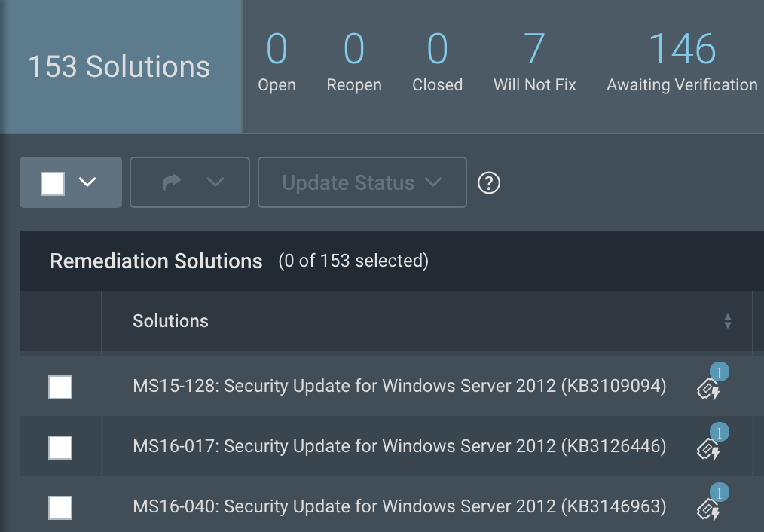Click the attachment icon for MS16-040 row

click(x=707, y=509)
